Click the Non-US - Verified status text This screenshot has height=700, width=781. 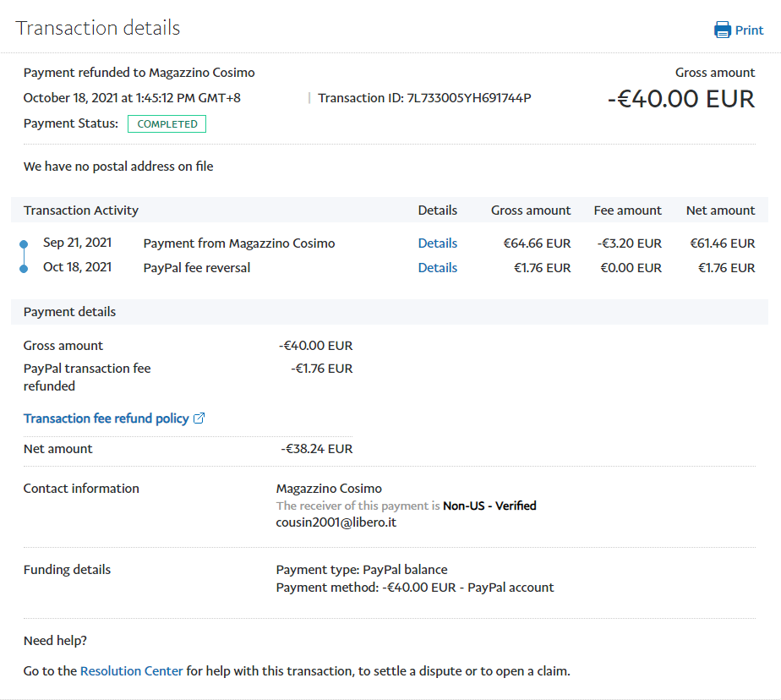(489, 506)
